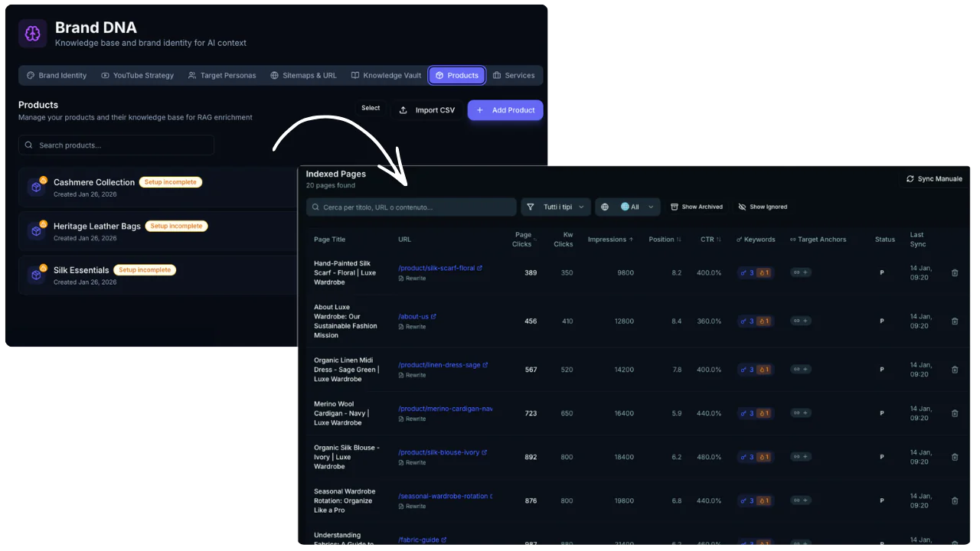Image resolution: width=980 pixels, height=551 pixels.
Task: Enable product Select mode
Action: (371, 109)
